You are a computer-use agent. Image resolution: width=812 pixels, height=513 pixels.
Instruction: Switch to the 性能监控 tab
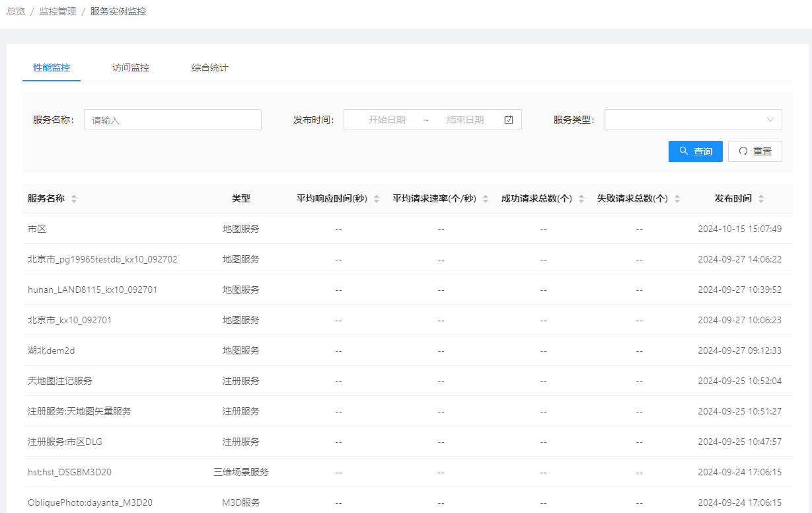[52, 67]
